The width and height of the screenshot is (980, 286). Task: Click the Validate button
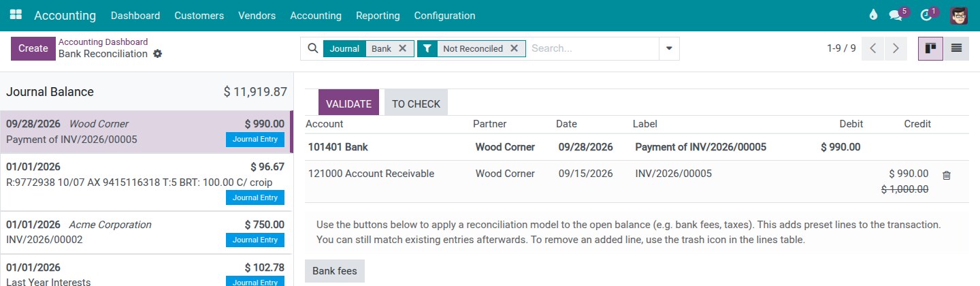click(348, 104)
